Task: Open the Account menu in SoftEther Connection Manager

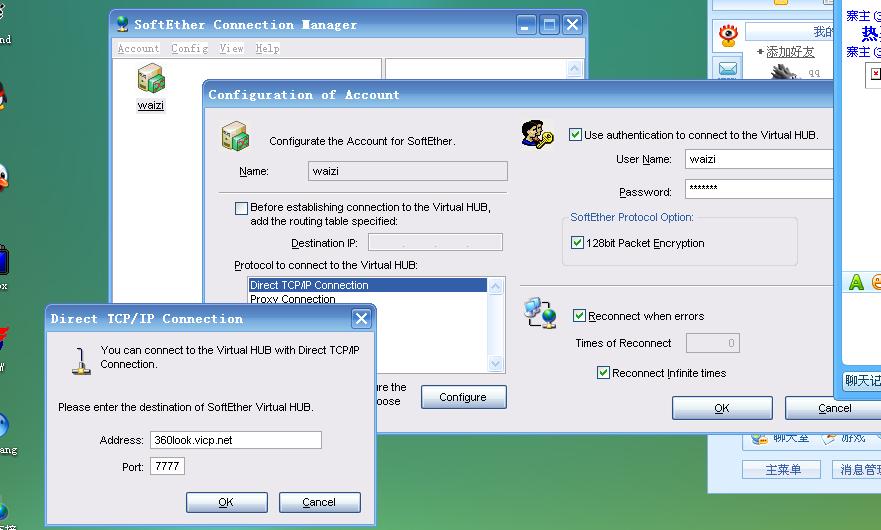Action: [138, 48]
